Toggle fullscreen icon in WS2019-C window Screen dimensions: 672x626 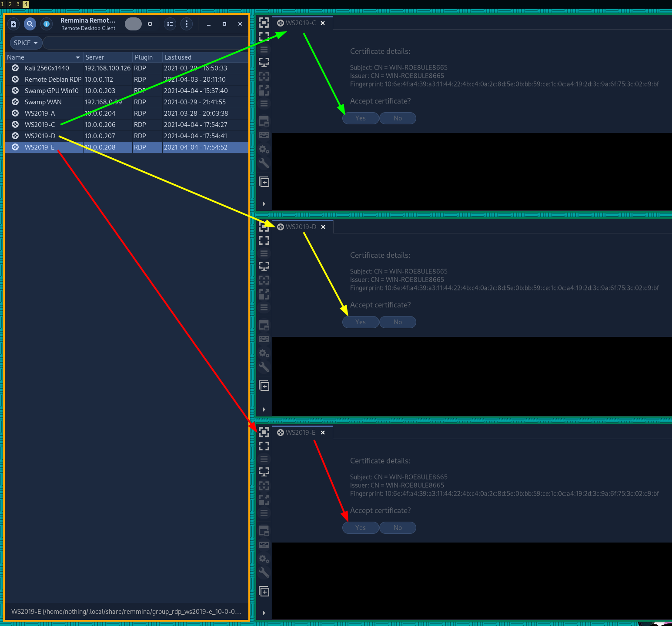(264, 36)
